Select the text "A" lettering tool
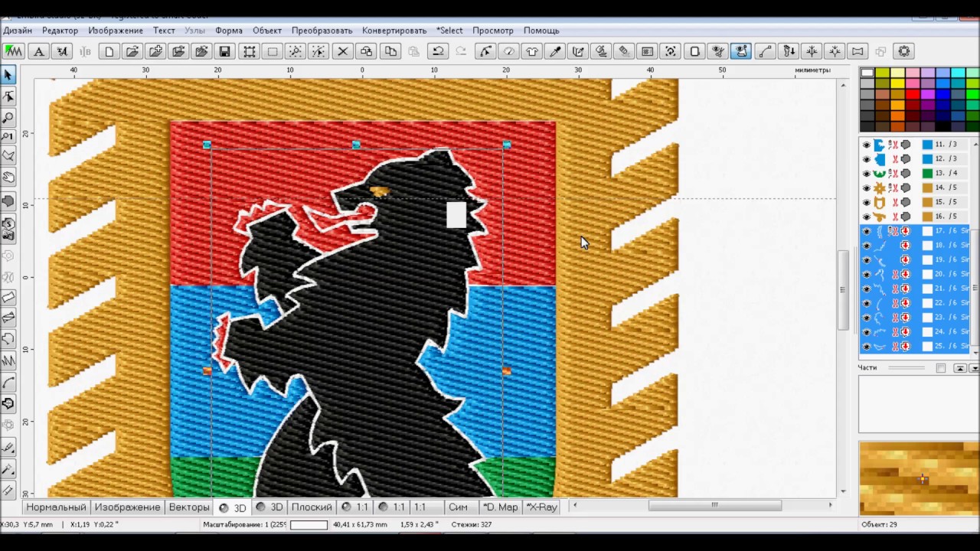The width and height of the screenshot is (980, 551). [39, 51]
